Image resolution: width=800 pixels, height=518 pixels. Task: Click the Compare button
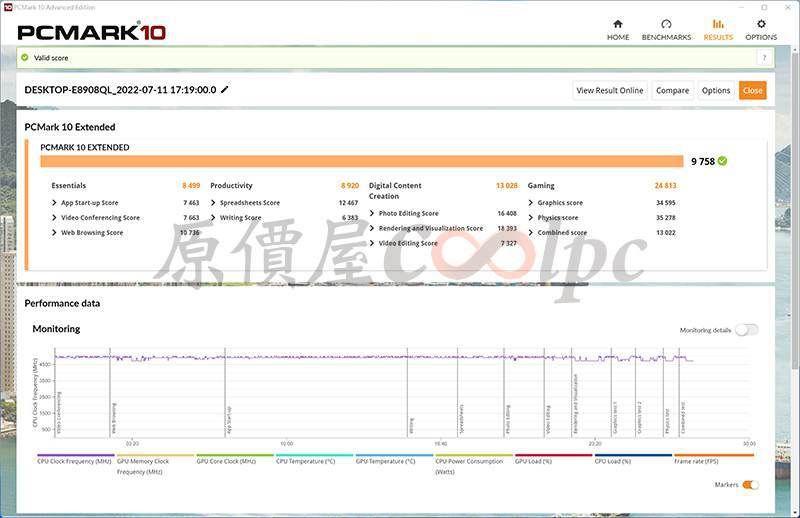pos(672,90)
